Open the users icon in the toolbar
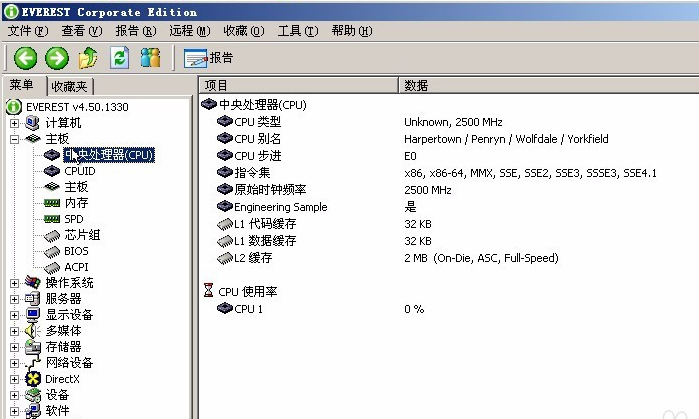 pyautogui.click(x=150, y=58)
